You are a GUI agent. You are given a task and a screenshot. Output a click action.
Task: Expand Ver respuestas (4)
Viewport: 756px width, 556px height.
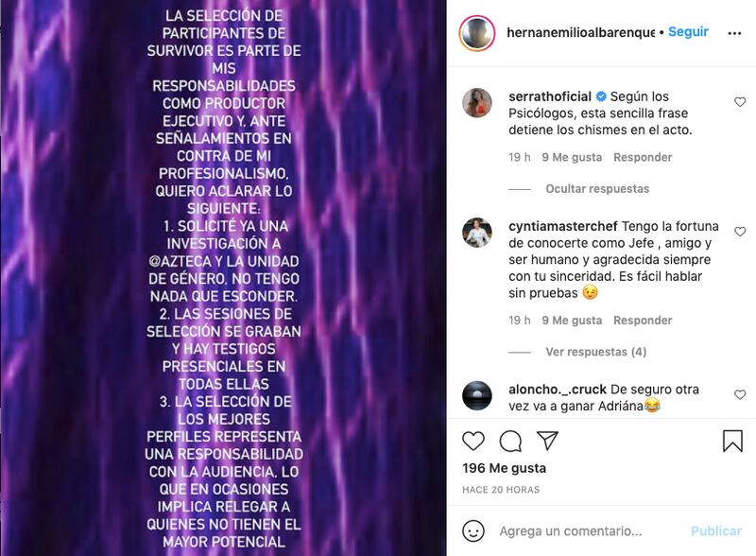[596, 352]
